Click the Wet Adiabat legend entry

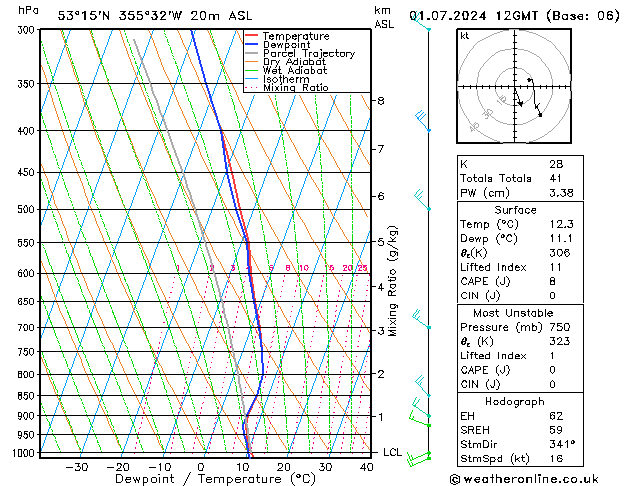286,71
